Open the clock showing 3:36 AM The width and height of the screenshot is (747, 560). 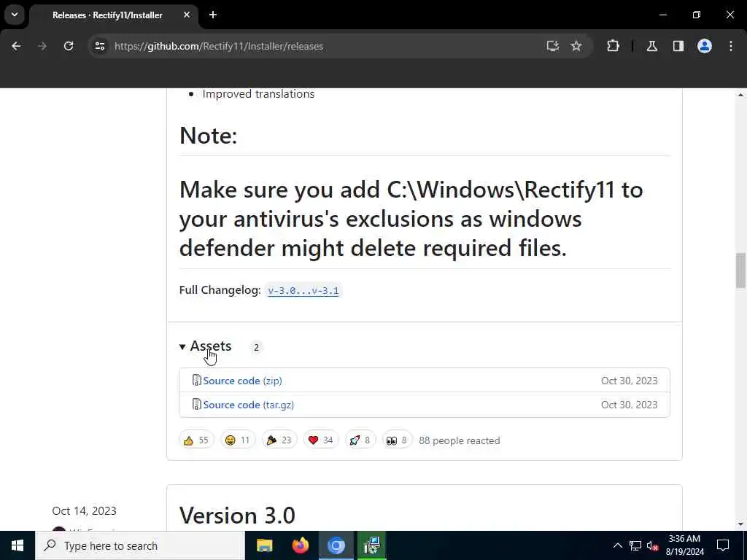684,545
